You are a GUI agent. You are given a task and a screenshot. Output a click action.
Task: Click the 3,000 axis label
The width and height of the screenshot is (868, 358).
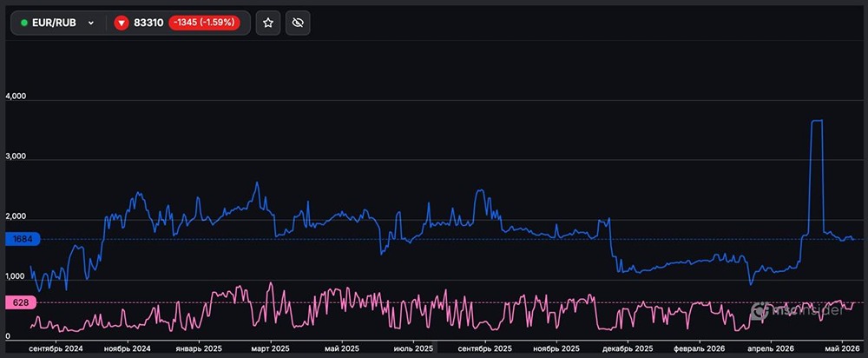(x=16, y=156)
